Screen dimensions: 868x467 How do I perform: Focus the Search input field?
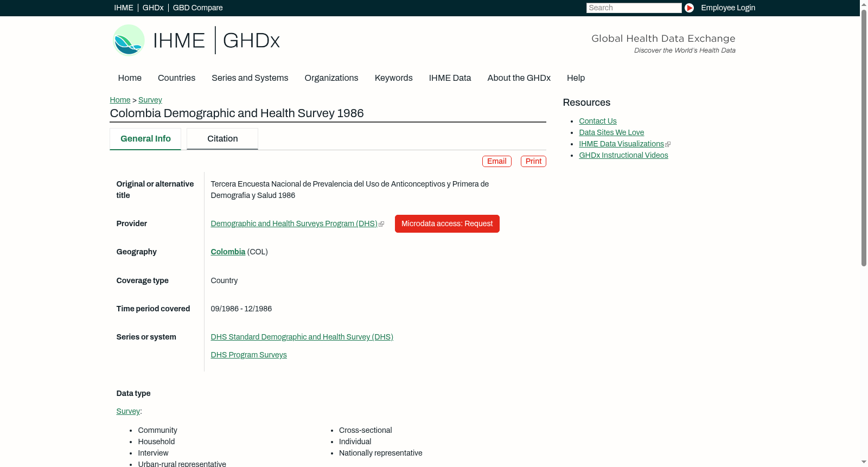coord(634,8)
